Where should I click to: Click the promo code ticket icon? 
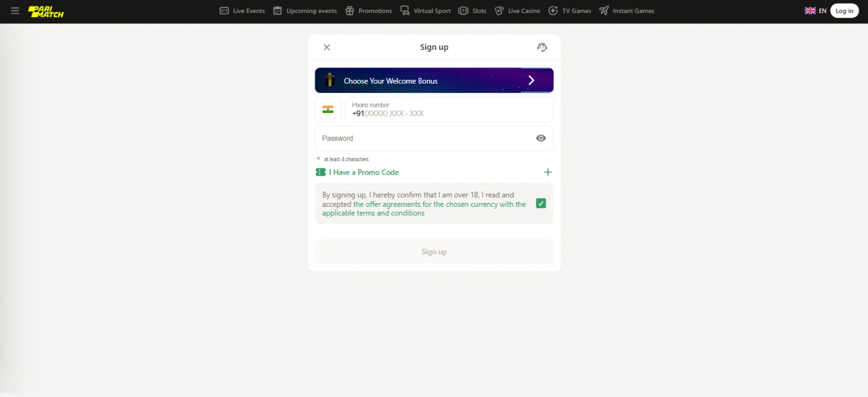321,172
